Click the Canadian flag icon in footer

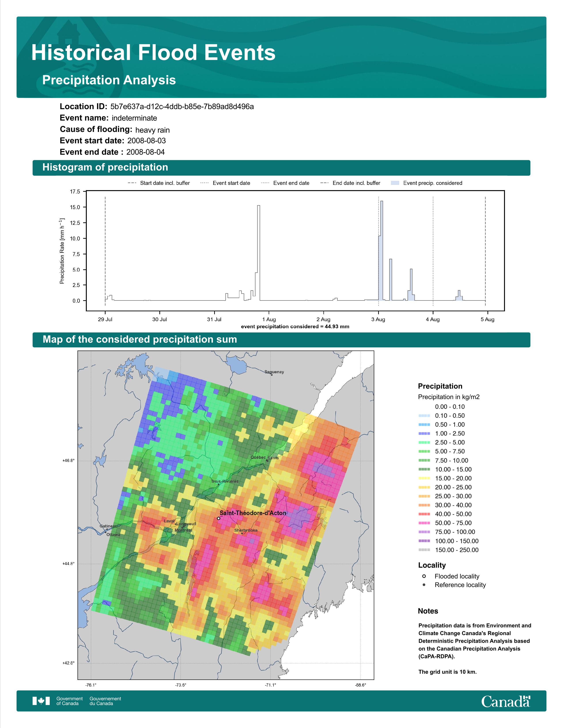tap(41, 701)
